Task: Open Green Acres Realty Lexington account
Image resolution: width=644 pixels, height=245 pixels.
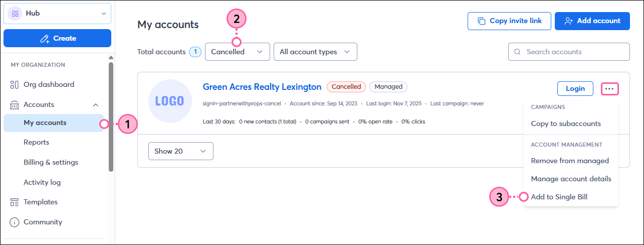Action: [x=262, y=87]
